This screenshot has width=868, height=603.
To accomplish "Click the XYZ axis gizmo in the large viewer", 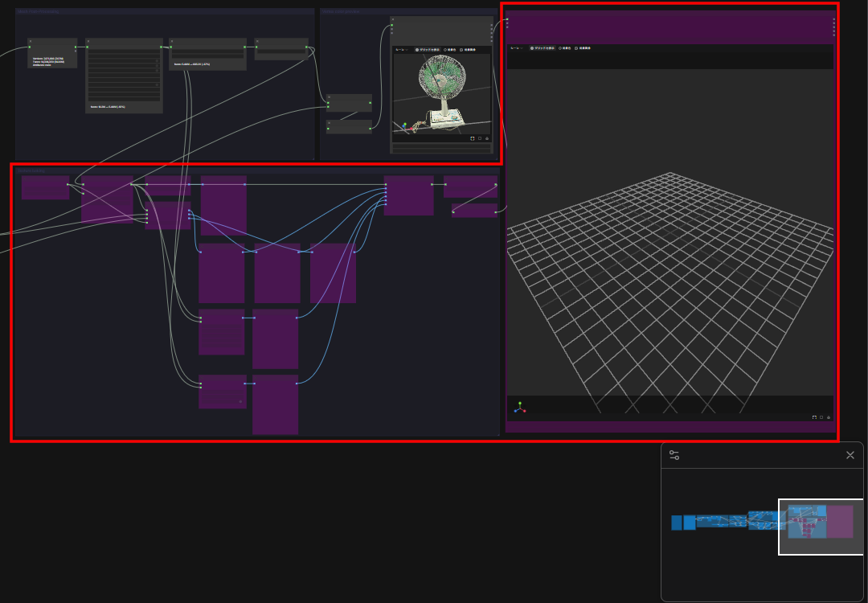I will click(x=520, y=408).
